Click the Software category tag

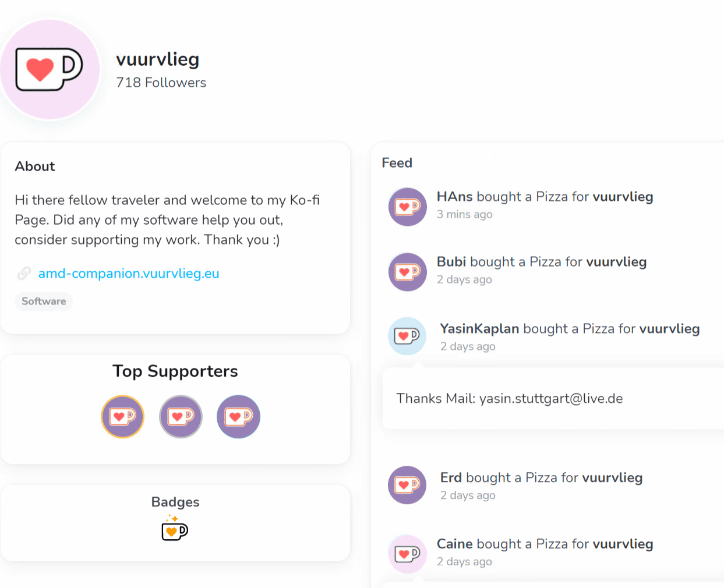click(44, 301)
